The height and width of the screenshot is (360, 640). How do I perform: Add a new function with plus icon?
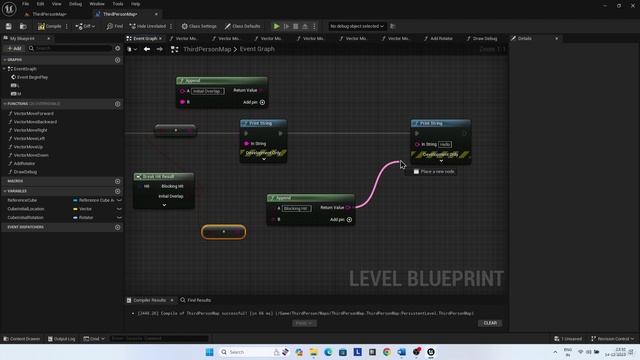tap(118, 104)
